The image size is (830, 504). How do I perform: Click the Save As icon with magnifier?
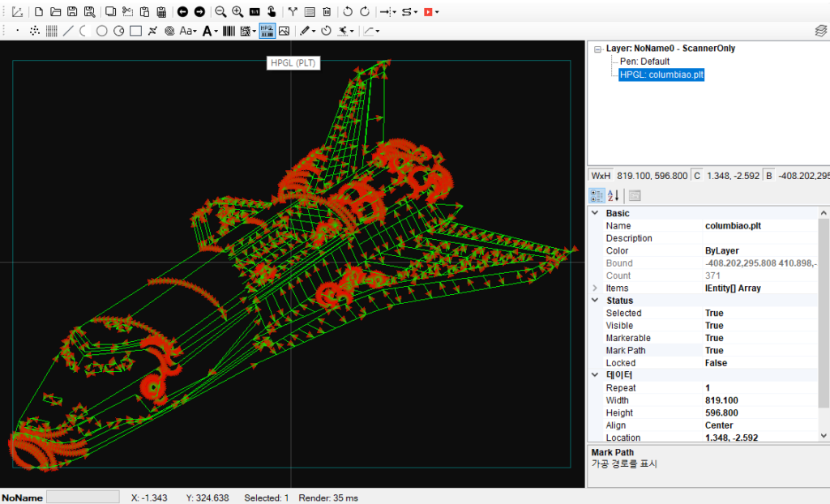coord(89,11)
